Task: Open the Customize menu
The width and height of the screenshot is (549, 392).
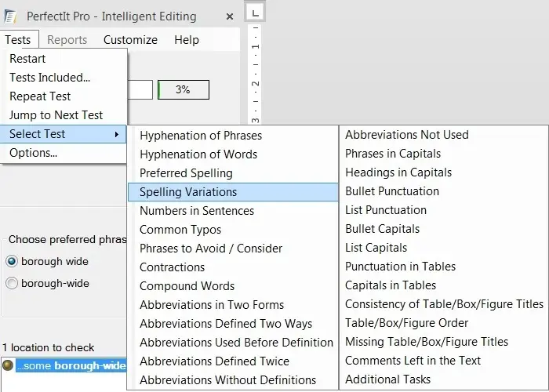Action: click(x=130, y=39)
